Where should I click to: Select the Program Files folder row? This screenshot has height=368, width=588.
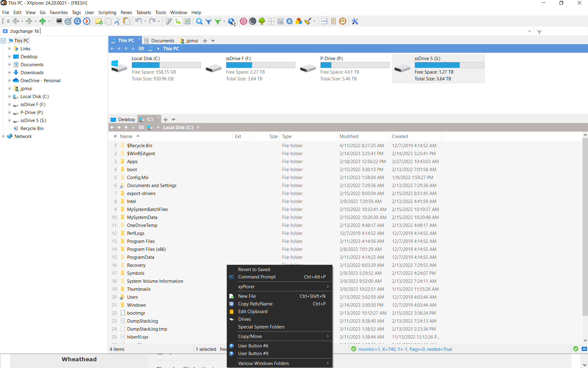click(276, 241)
